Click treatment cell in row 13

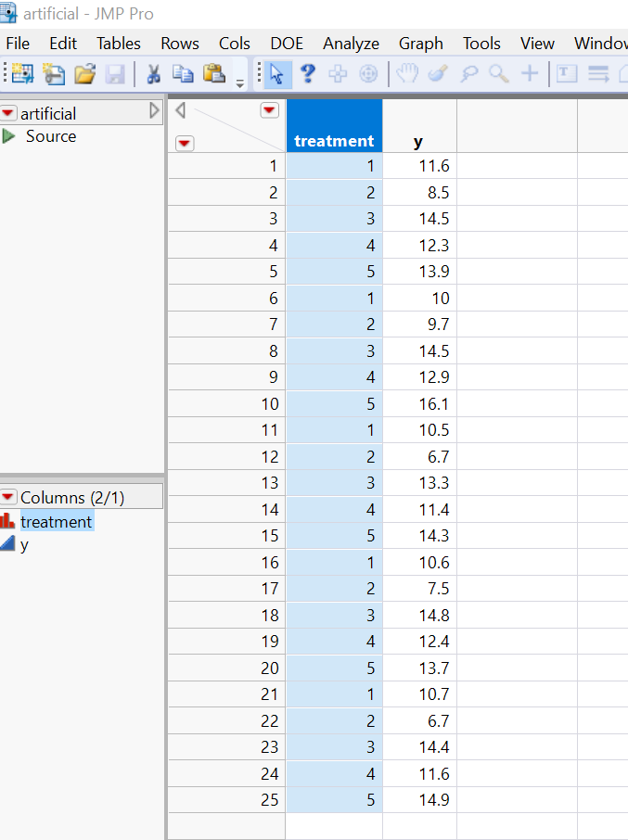click(334, 483)
